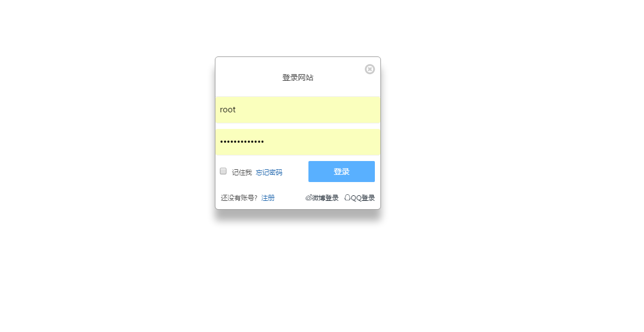
Task: Click the 记住我 label text
Action: [242, 172]
